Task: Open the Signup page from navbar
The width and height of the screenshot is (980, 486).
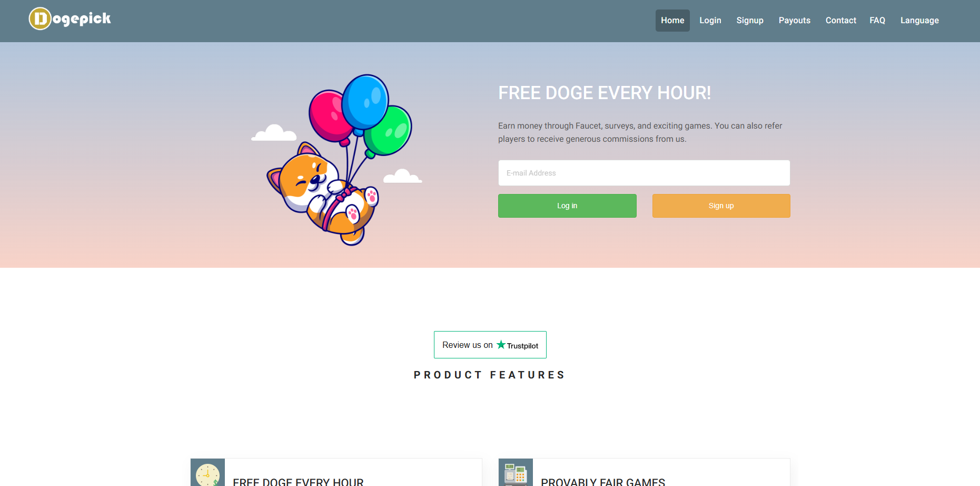Action: point(750,21)
